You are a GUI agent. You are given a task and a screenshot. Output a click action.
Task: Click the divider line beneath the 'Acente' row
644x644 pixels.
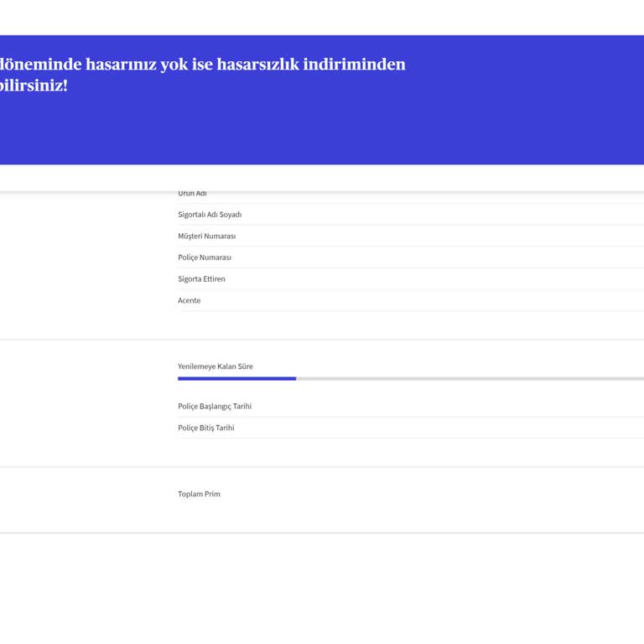(411, 311)
